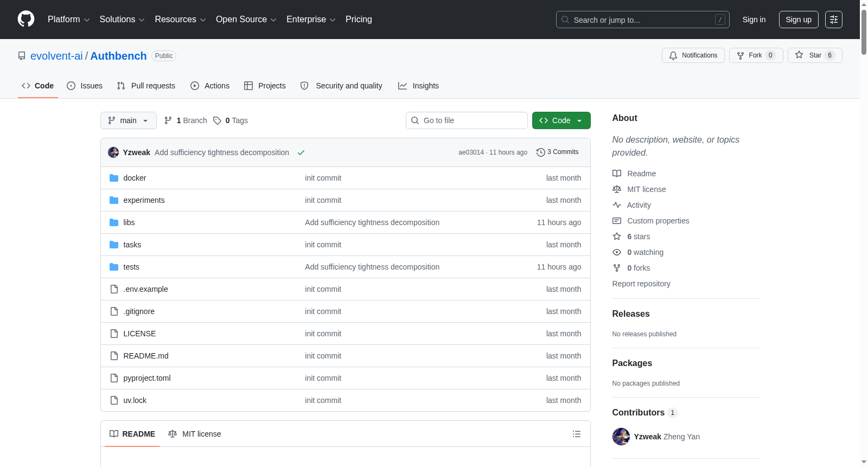Click the Releases heading link
Screen dimensions: 868x467
[x=631, y=314]
